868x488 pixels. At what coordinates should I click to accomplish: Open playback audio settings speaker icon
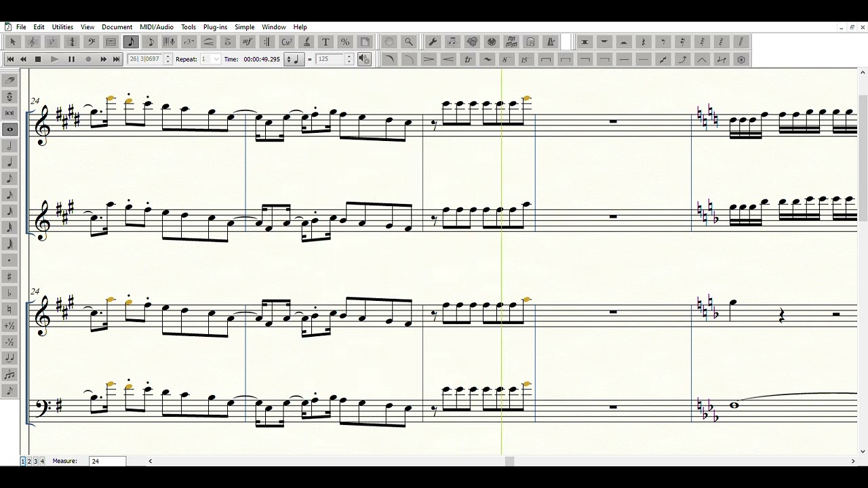(365, 60)
